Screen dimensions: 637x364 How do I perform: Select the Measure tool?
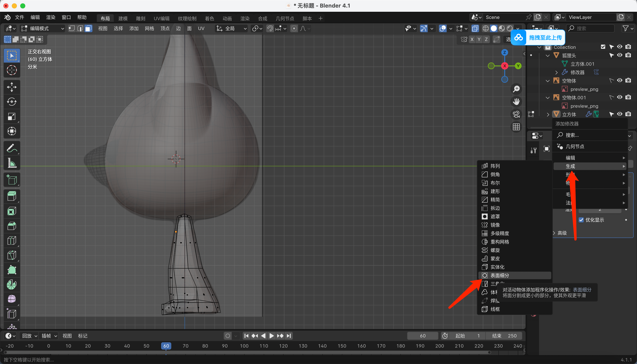tap(12, 163)
